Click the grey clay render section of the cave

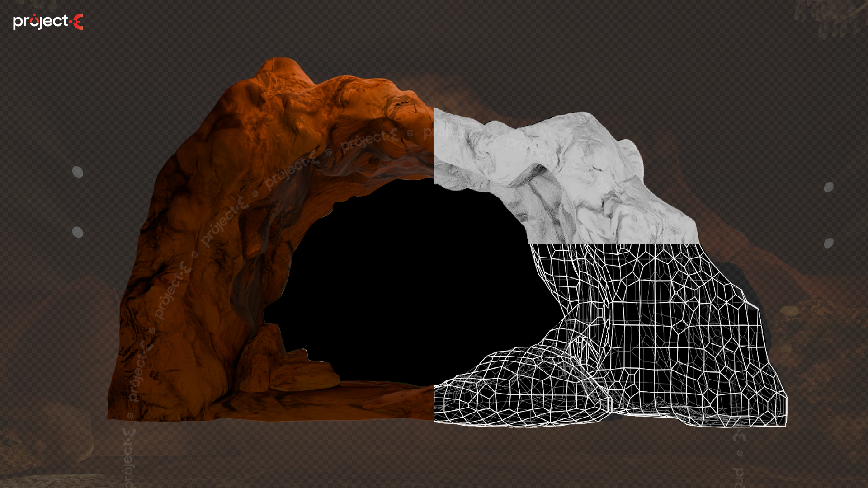[565, 176]
